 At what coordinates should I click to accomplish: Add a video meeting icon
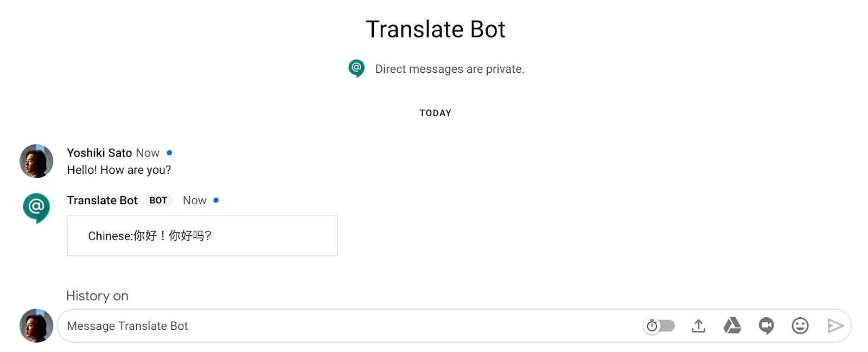(x=766, y=326)
